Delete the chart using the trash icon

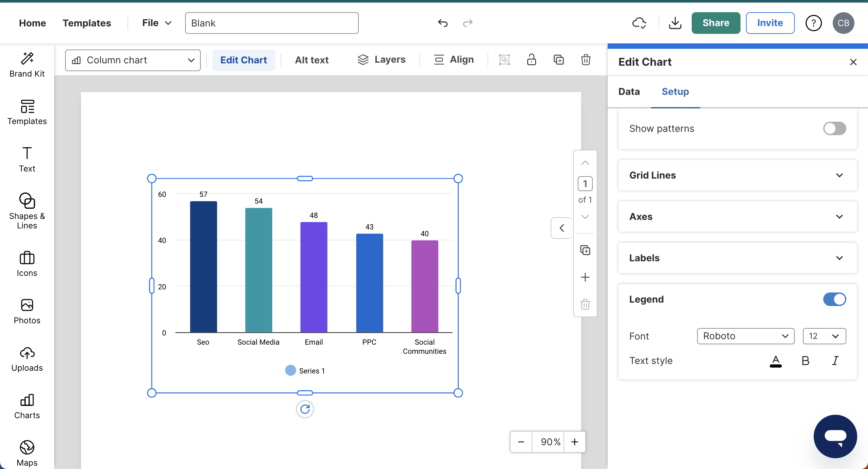[x=586, y=60]
